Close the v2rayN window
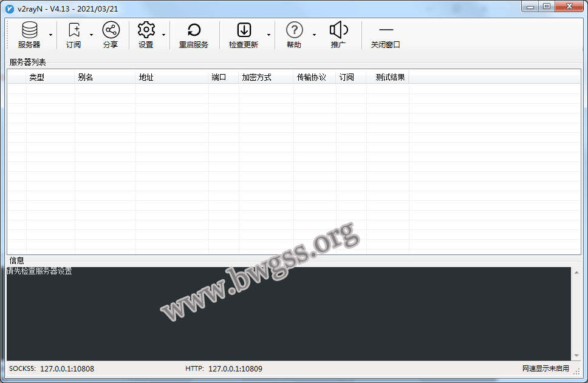This screenshot has height=383, width=588. [569, 6]
